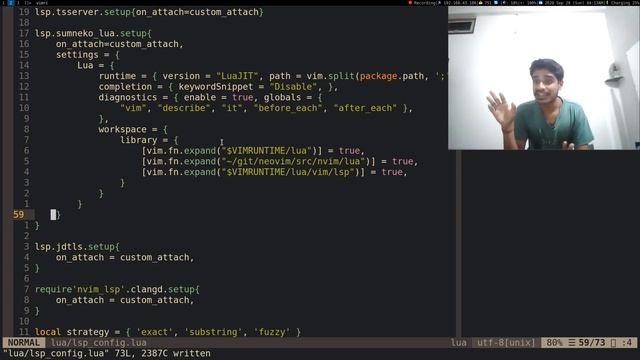Viewport: 640px width, 360px height.
Task: Place cursor on lsp.jdtls.setup line
Action: [77, 247]
